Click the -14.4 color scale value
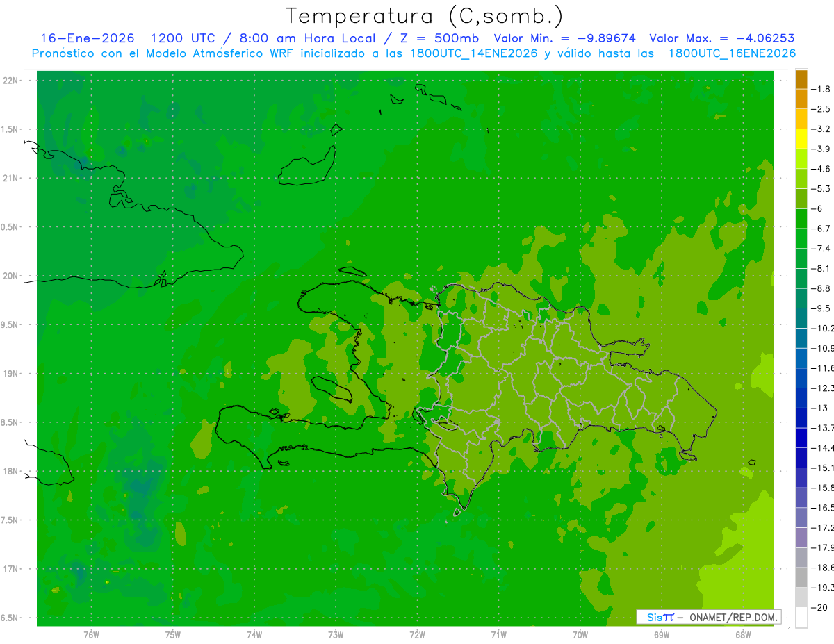Image resolution: width=834 pixels, height=644 pixels. [824, 448]
